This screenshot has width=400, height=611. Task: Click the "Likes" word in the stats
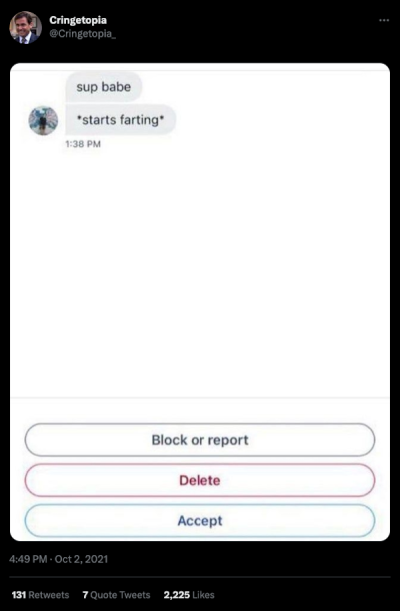click(203, 595)
